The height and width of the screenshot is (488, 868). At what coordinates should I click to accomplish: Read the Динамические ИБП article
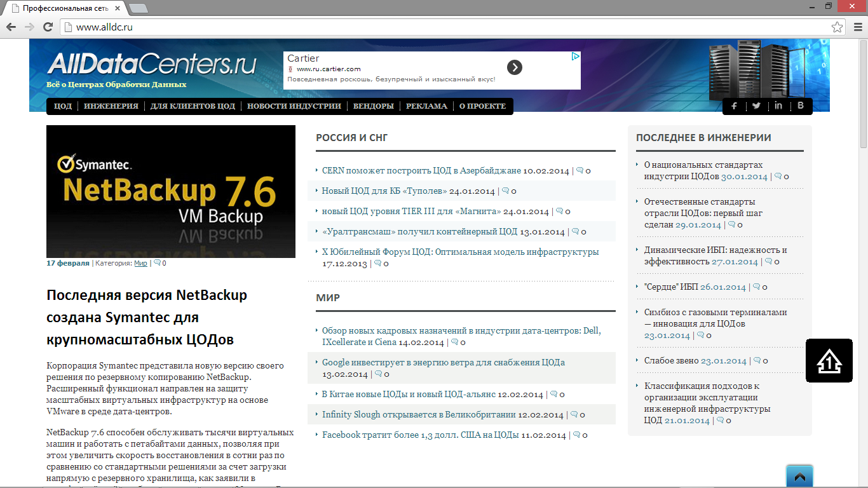[x=715, y=256]
